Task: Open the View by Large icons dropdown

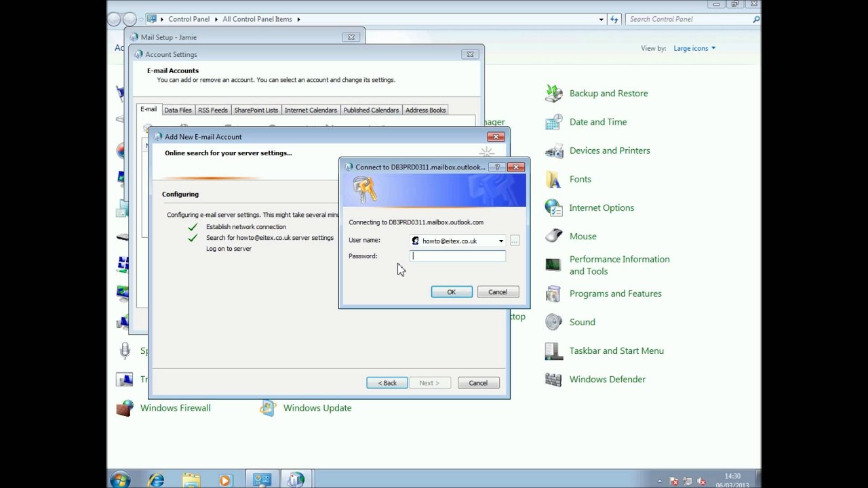Action: (x=694, y=48)
